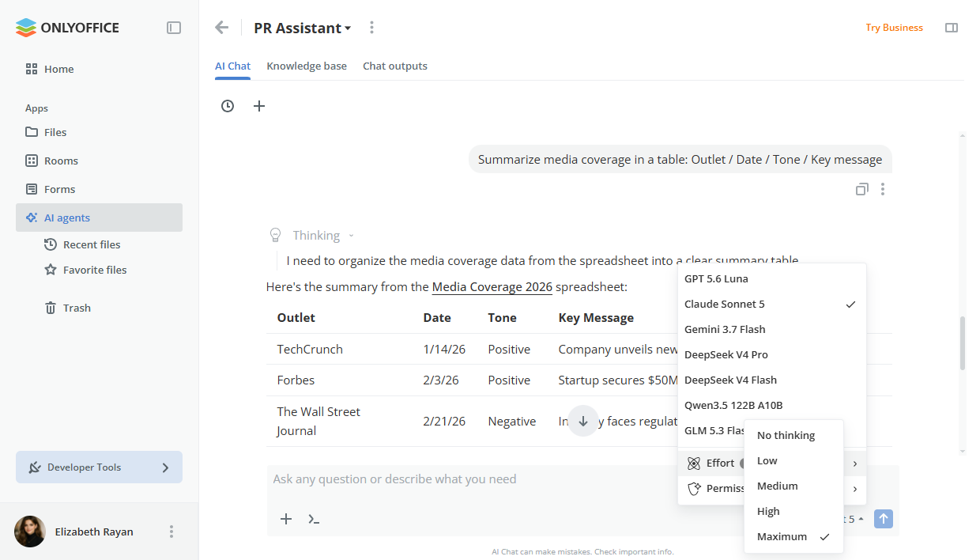
Task: Open Elizabeth Rayan profile options
Action: pos(171,532)
